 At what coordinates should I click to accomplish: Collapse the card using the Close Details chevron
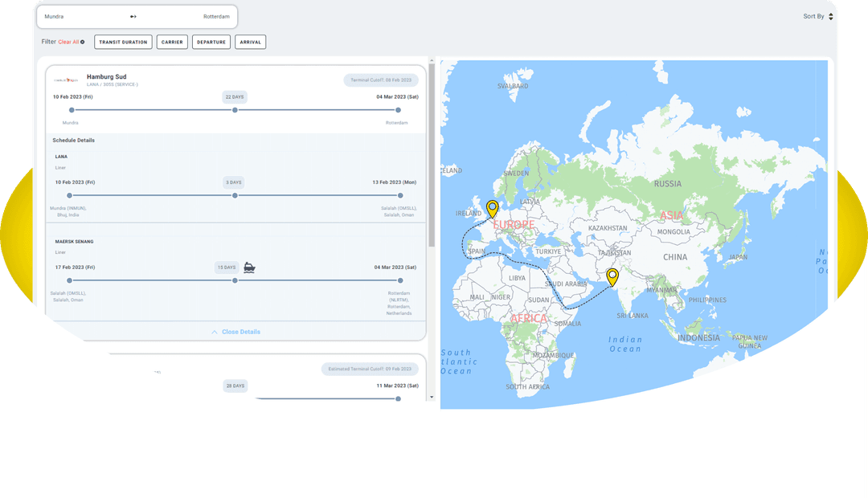215,332
